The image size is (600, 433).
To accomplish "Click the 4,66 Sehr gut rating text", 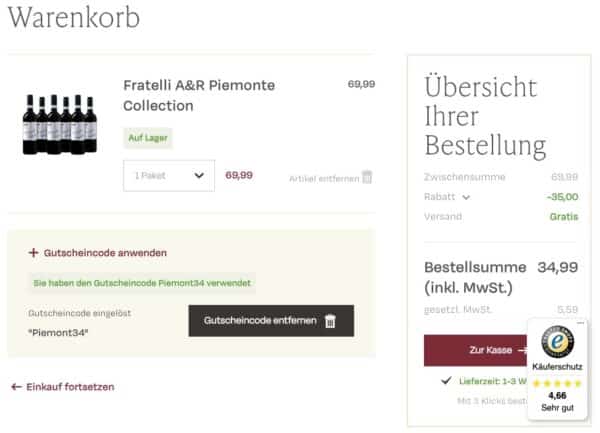I will tap(556, 402).
